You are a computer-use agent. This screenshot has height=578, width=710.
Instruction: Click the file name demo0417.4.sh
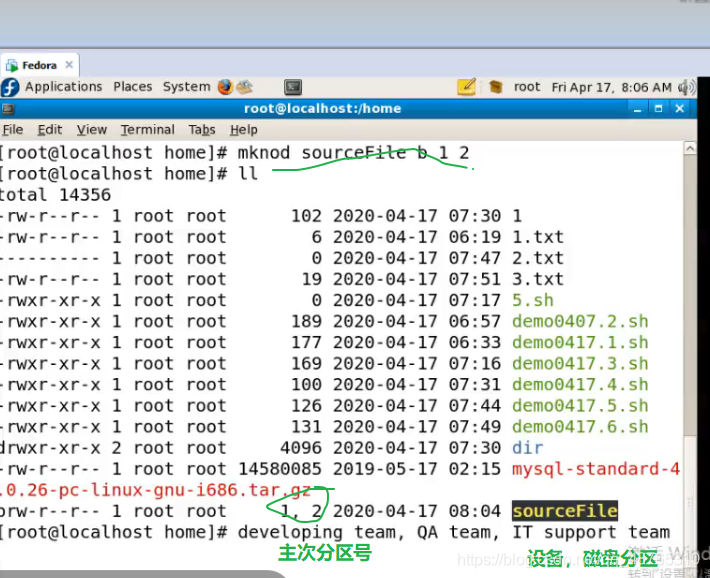coord(580,384)
